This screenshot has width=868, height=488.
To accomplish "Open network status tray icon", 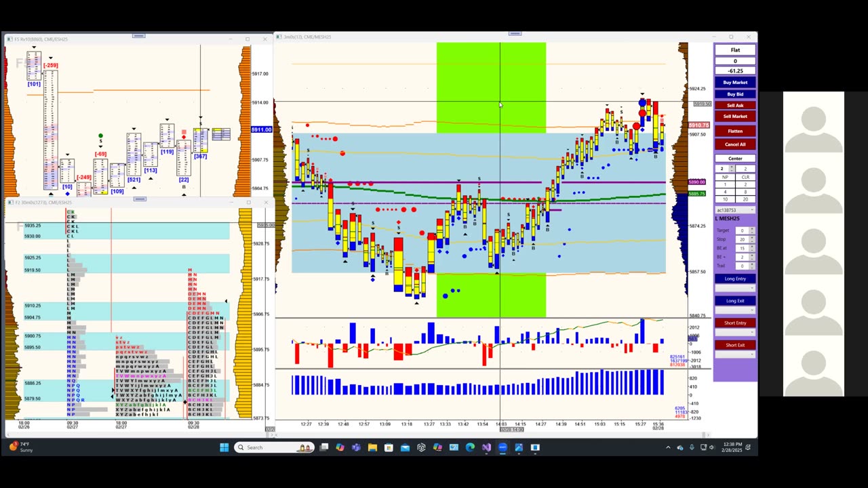I will coord(703,447).
